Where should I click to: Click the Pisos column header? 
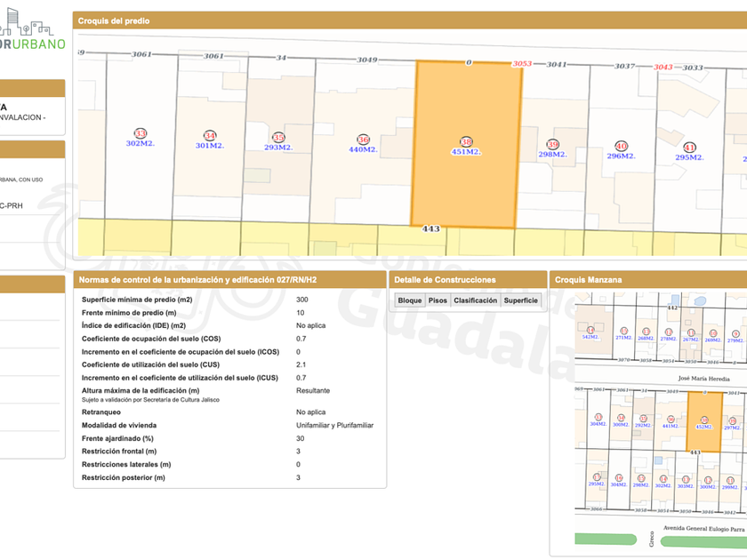438,300
